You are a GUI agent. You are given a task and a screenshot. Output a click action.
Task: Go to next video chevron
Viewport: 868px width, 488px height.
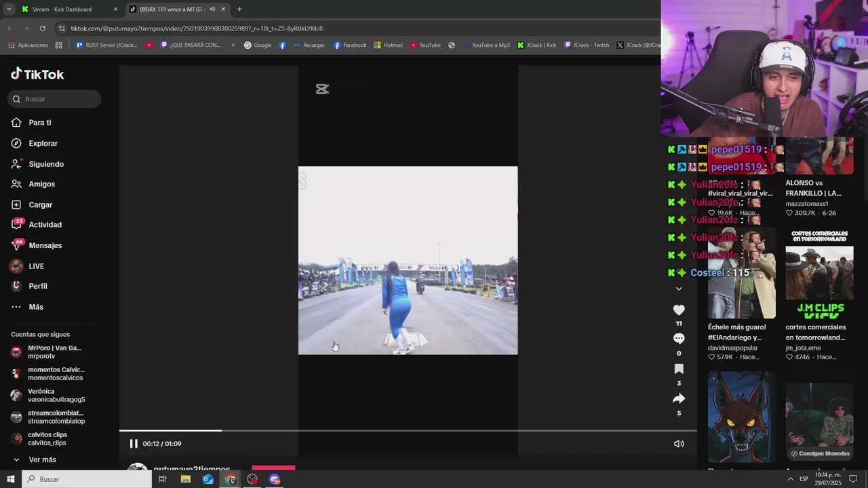(679, 289)
